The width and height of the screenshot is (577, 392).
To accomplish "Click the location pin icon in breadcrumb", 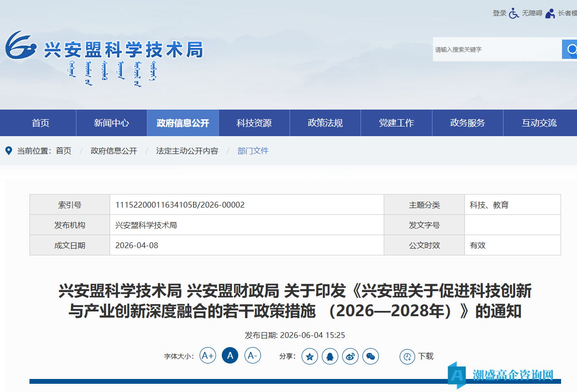I will point(9,151).
